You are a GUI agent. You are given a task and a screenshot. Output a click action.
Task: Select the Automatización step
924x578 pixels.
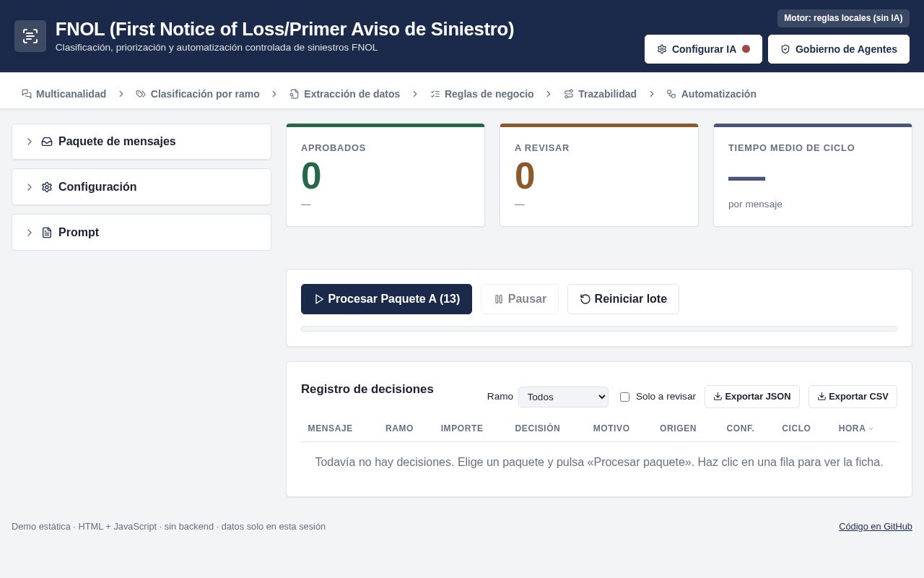[712, 94]
